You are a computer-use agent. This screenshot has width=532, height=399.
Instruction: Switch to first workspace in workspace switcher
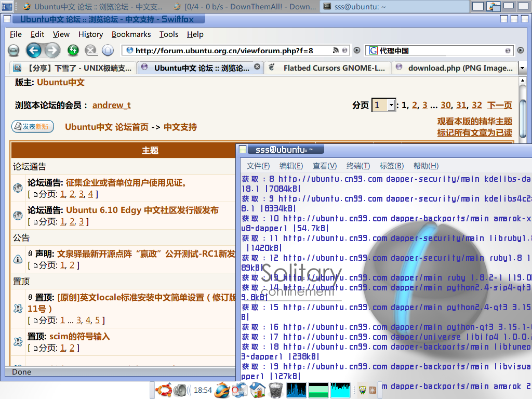[x=478, y=6]
